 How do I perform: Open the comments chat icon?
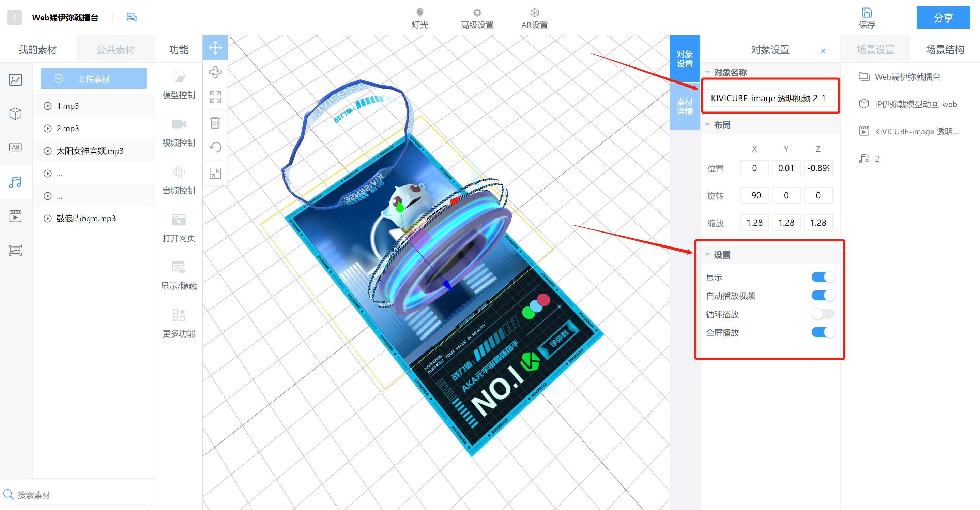(x=131, y=17)
